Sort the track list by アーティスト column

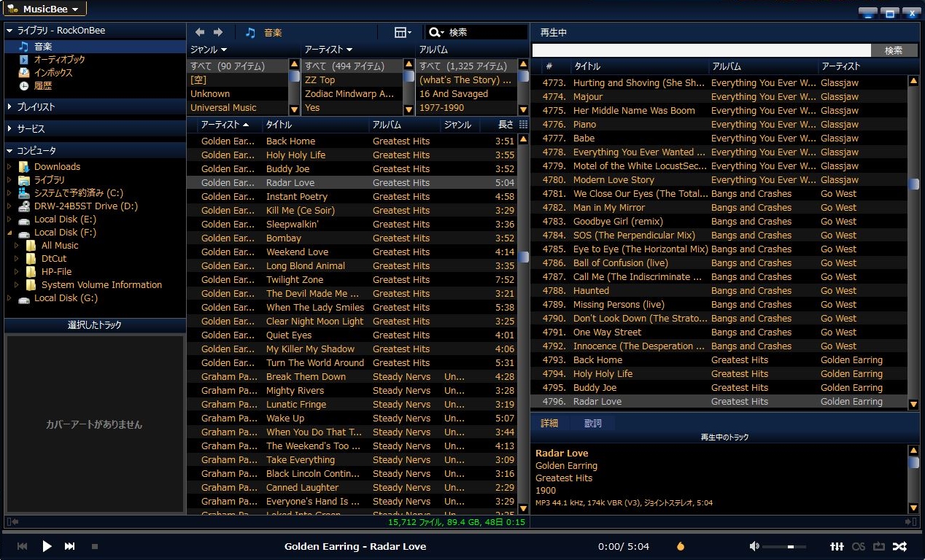(x=225, y=125)
